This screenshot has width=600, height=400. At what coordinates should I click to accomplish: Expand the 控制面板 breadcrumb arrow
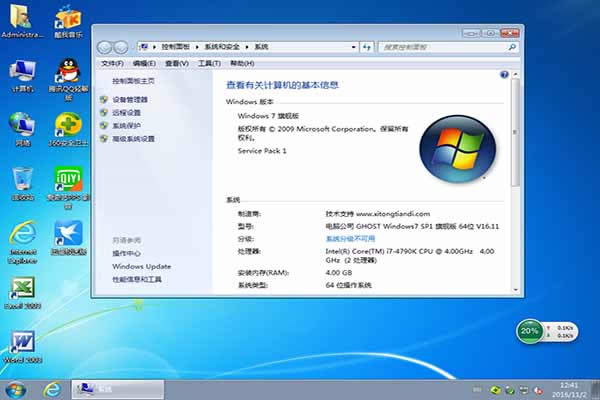(x=198, y=47)
